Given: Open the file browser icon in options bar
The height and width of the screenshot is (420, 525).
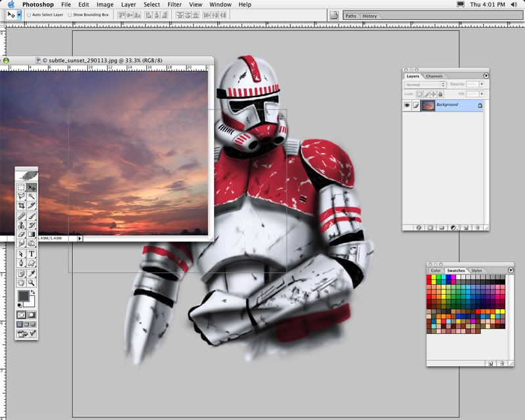Looking at the screenshot, I should point(334,15).
